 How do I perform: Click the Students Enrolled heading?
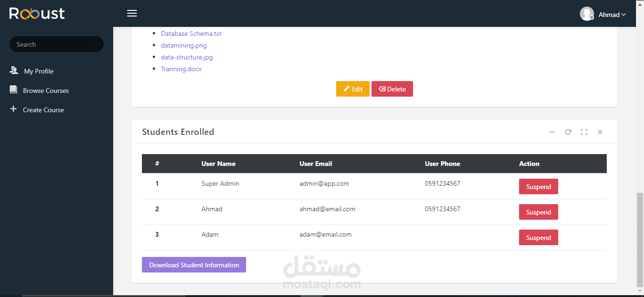coord(178,132)
